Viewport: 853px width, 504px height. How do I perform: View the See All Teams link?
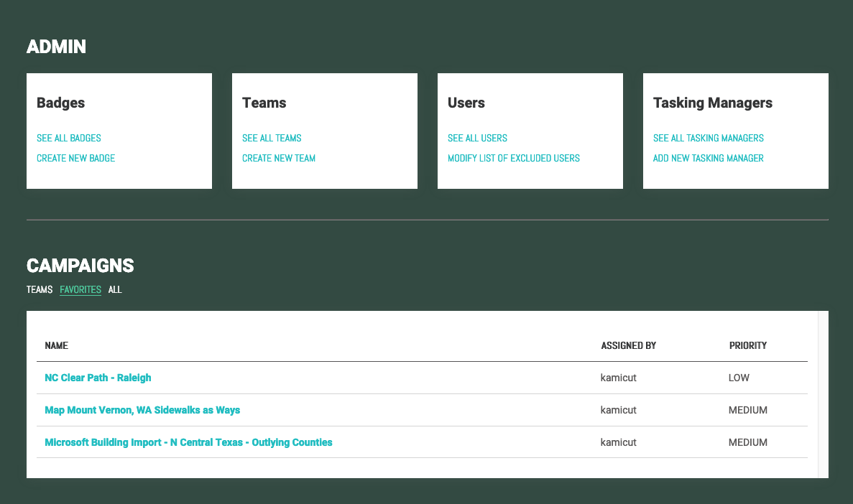(x=272, y=138)
